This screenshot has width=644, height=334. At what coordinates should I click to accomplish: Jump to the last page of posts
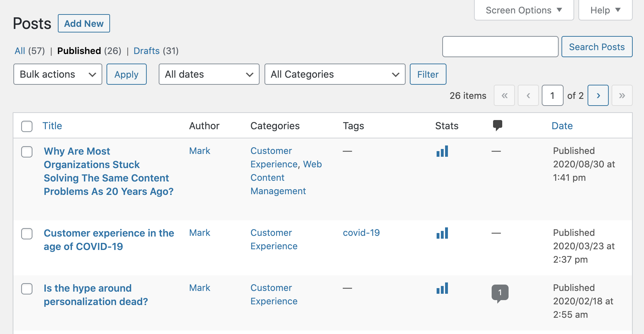coord(622,95)
